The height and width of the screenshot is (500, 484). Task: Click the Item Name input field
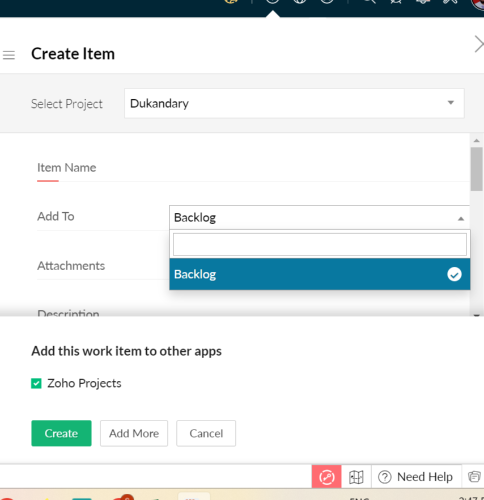tap(253, 168)
